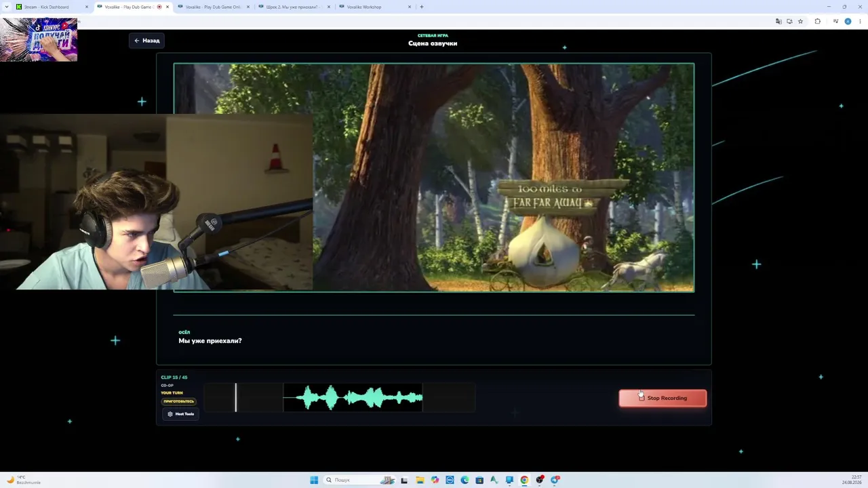This screenshot has width=868, height=488.
Task: Open the Chrome profile avatar
Action: click(848, 22)
